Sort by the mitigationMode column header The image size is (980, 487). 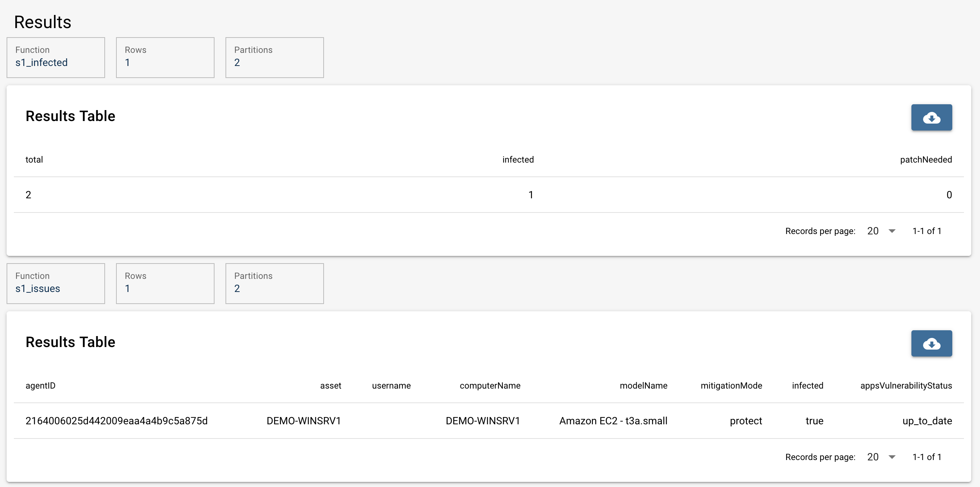pos(731,386)
